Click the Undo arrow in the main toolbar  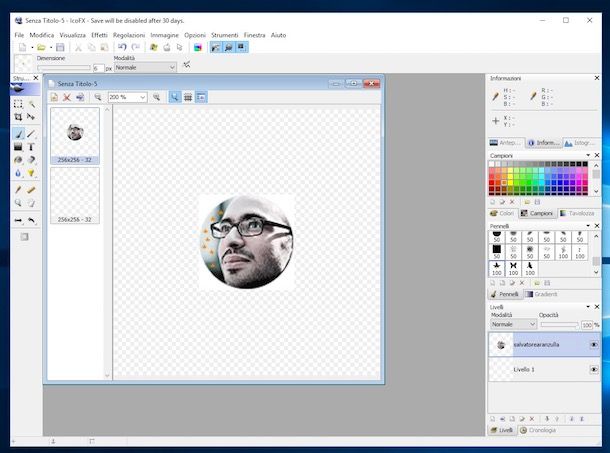[x=122, y=47]
